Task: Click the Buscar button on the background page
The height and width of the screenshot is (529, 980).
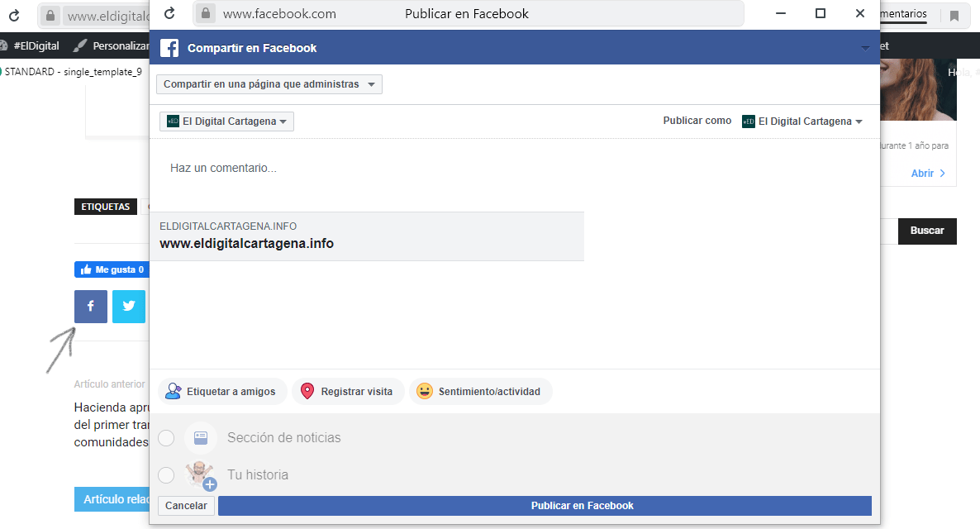Action: click(x=927, y=231)
